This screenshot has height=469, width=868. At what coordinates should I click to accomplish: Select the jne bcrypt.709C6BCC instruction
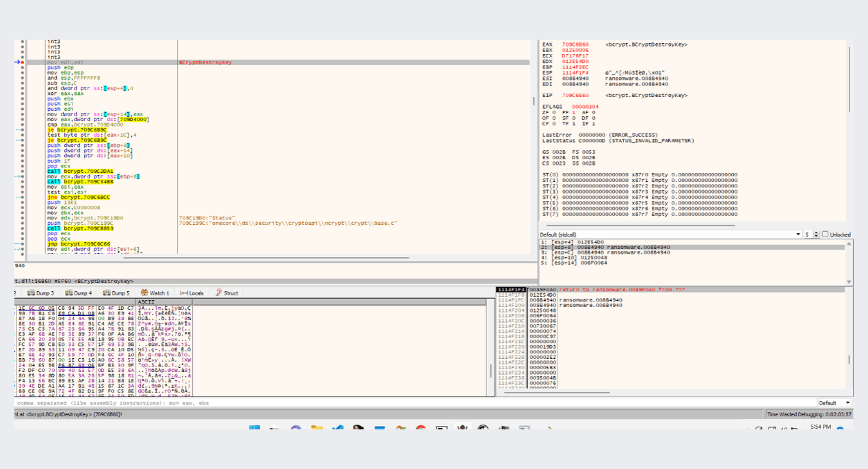[x=79, y=197]
